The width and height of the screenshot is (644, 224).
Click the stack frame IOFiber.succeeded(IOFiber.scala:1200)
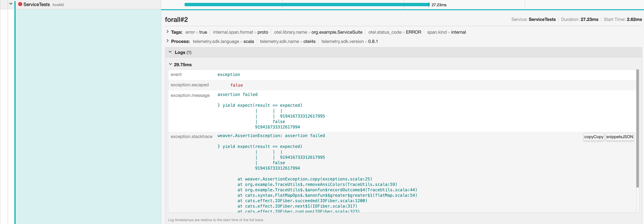(302, 201)
